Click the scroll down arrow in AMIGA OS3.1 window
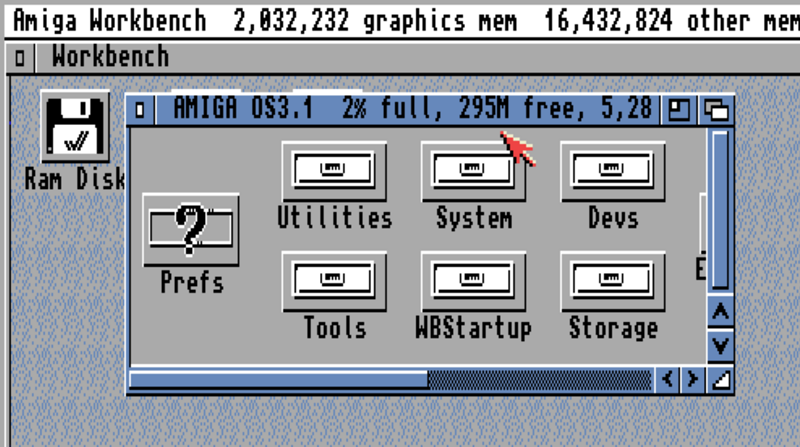 coord(720,345)
